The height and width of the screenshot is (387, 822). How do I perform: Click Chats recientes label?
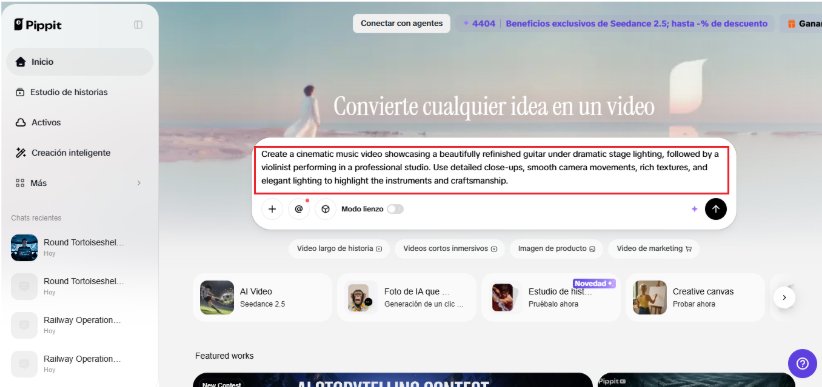36,218
